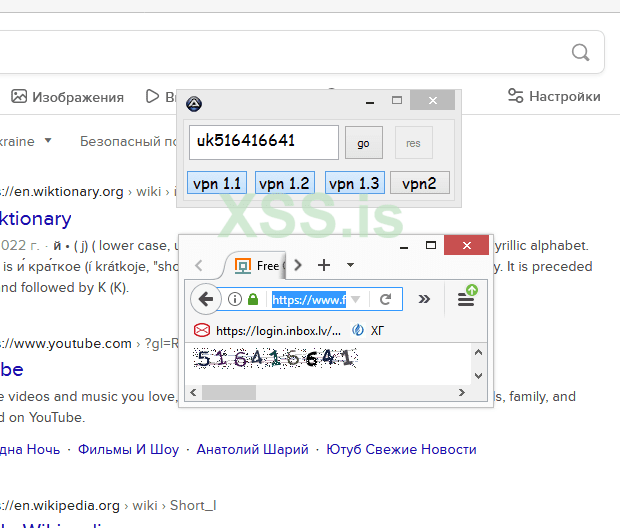The image size is (620, 528).
Task: Expand the Ukraine region dropdown
Action: [x=48, y=140]
